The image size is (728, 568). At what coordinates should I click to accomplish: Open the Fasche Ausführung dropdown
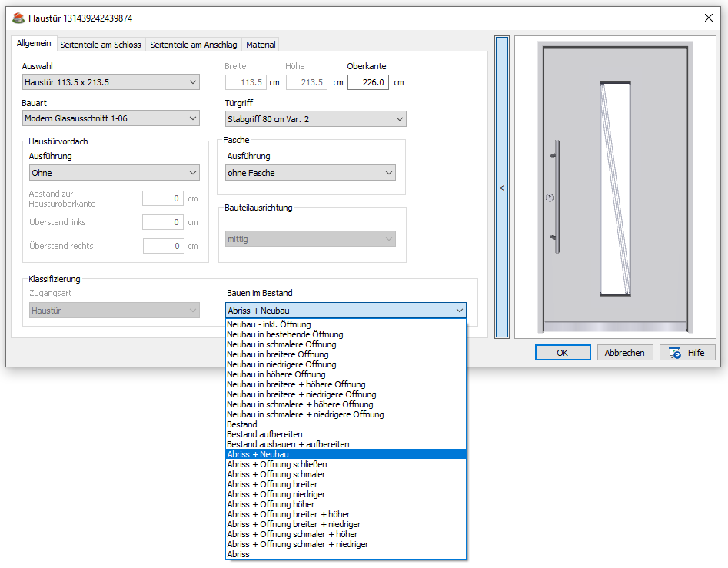311,173
